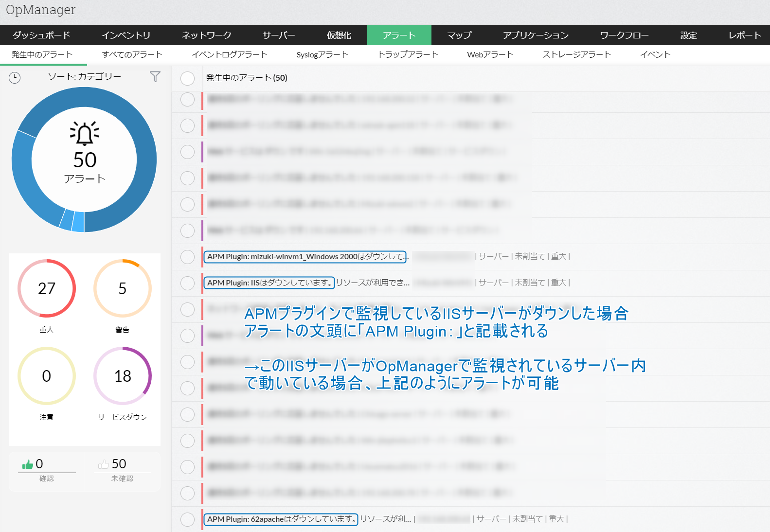Click the alarm bell icon in donut chart
This screenshot has width=770, height=532.
pos(85,133)
